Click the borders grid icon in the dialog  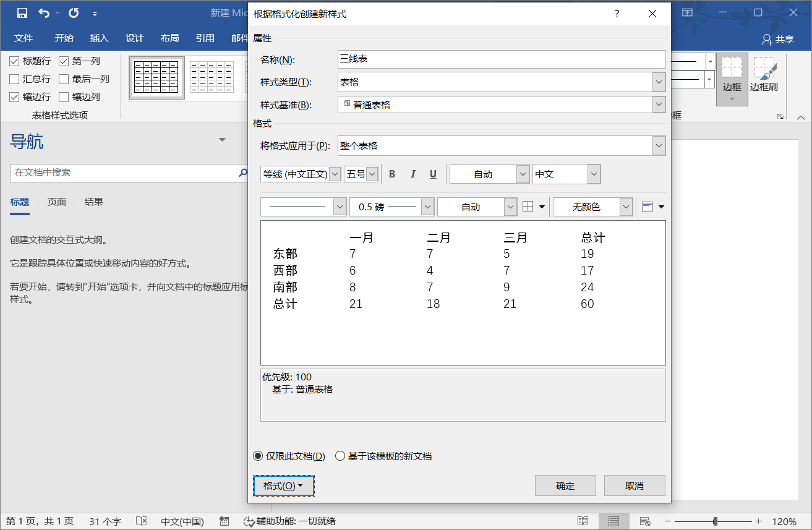coord(528,207)
